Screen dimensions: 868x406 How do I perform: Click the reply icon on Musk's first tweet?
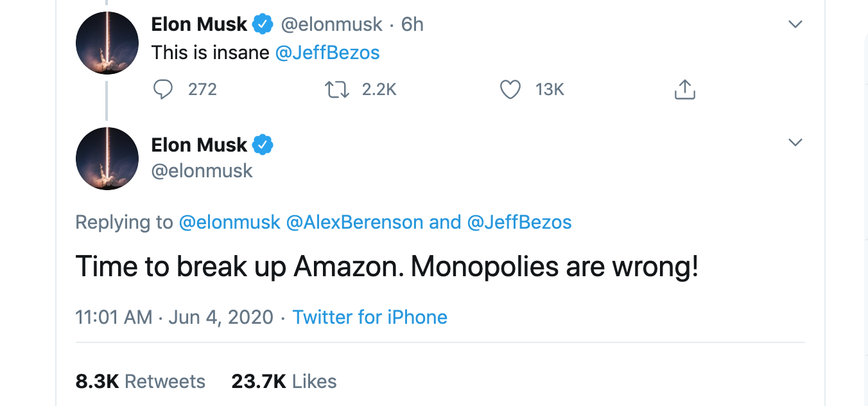163,89
